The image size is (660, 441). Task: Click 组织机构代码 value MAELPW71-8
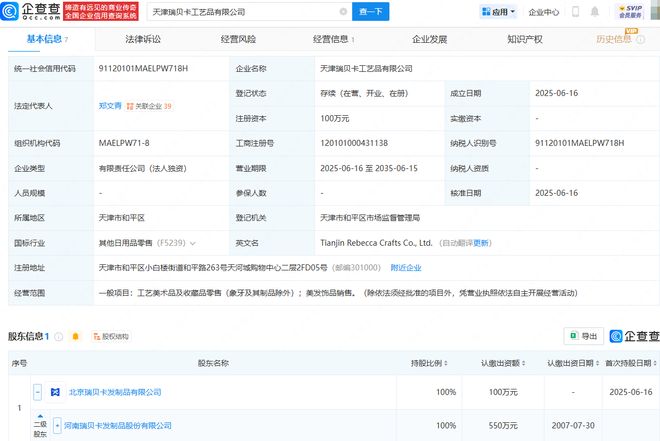(124, 143)
